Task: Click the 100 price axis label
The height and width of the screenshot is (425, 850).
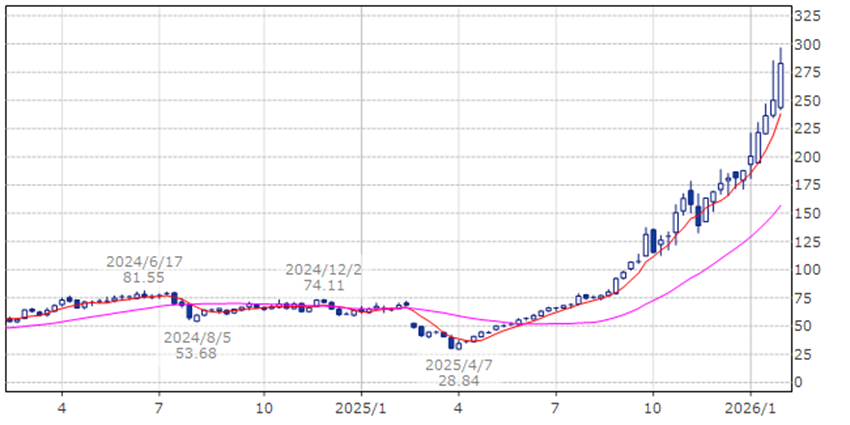Action: pyautogui.click(x=807, y=270)
